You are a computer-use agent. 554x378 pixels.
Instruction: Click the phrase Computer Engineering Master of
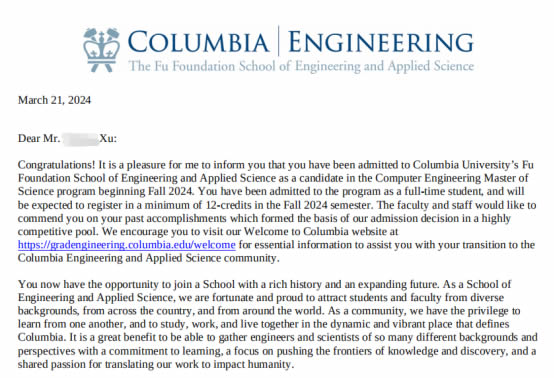[x=452, y=178]
